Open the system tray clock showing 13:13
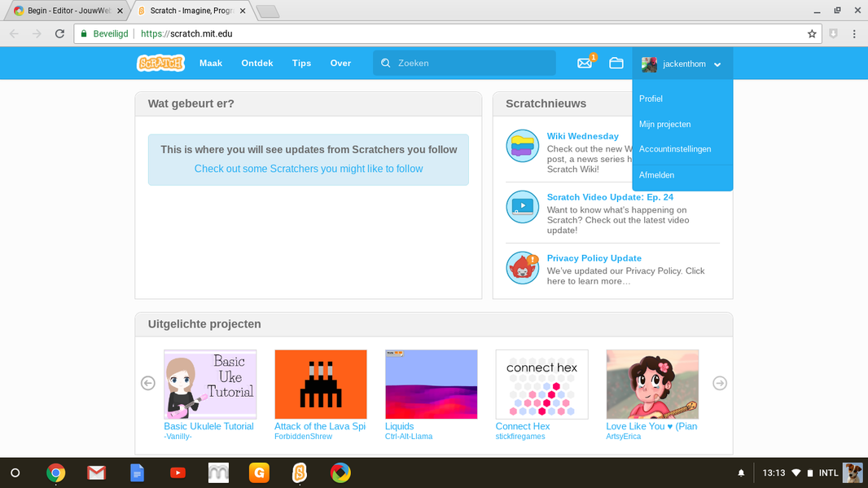 (774, 473)
